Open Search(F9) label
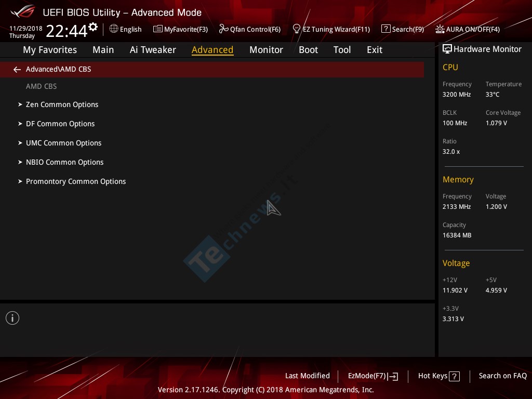The image size is (532, 399). 408,29
